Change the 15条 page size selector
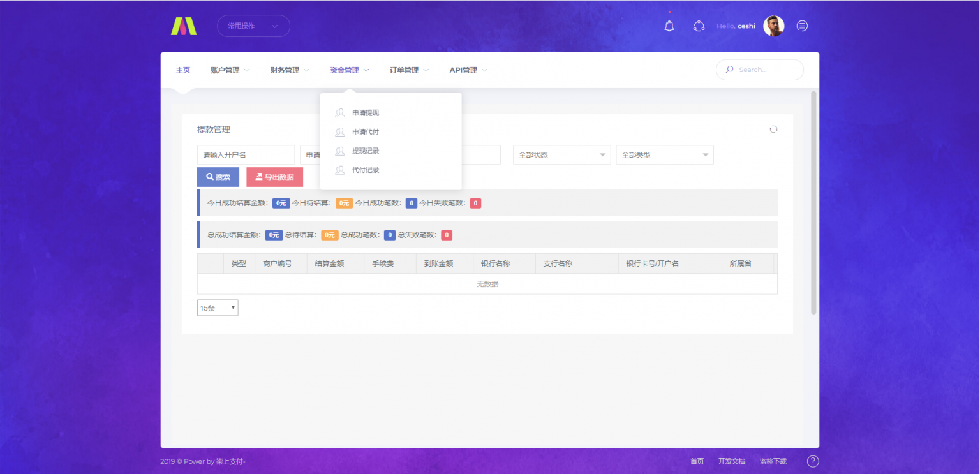Viewport: 980px width, 474px height. coord(217,307)
